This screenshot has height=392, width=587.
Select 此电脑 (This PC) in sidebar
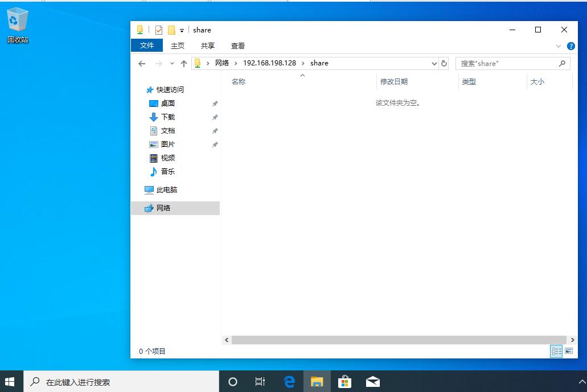coord(166,189)
